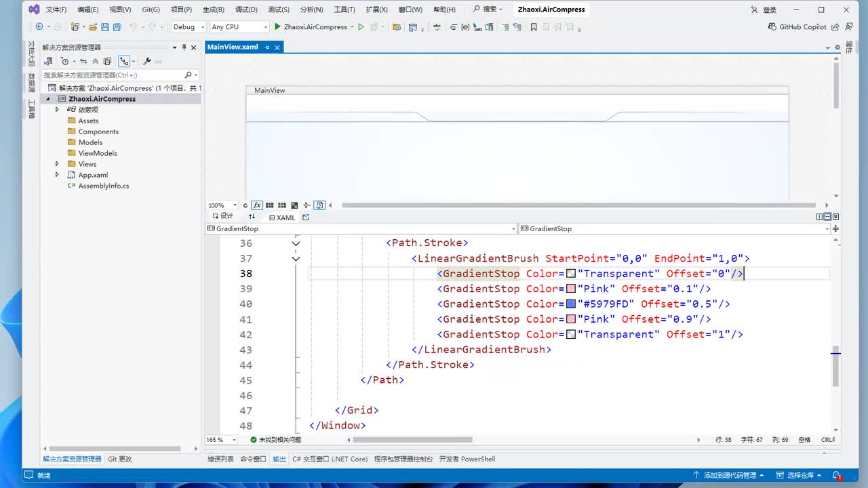
Task: Click the Navigate Backward arrow icon
Action: pos(39,27)
